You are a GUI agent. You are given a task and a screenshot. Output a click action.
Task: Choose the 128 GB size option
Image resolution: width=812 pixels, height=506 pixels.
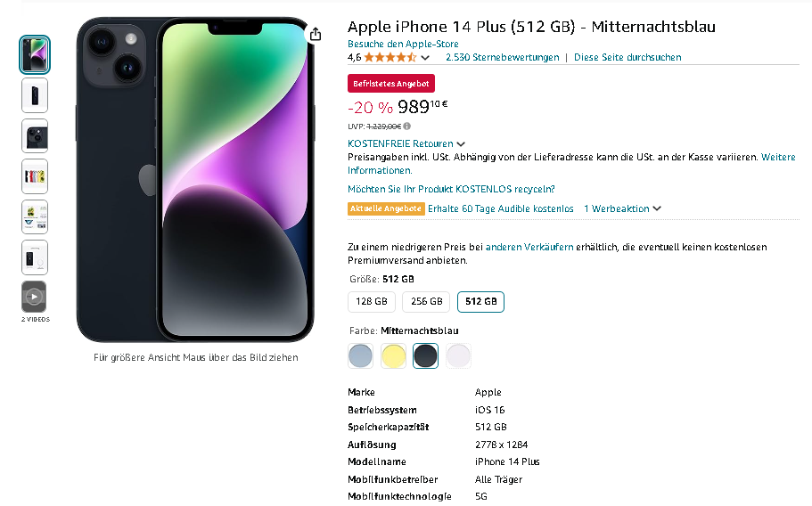coord(372,302)
